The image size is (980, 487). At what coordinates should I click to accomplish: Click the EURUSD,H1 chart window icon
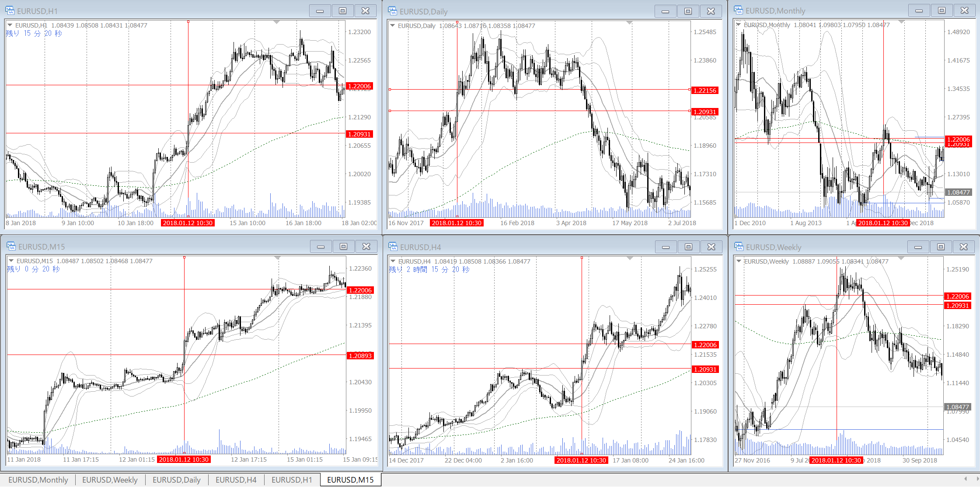[x=10, y=10]
